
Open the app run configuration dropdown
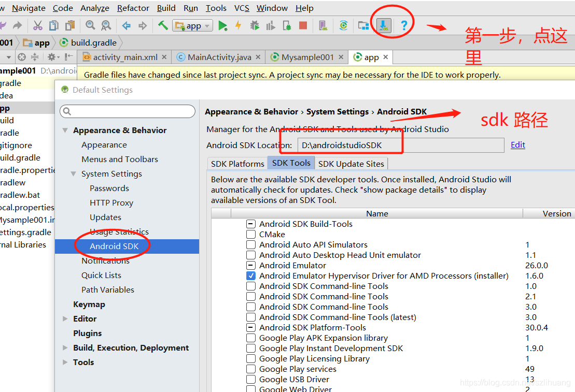pos(192,26)
